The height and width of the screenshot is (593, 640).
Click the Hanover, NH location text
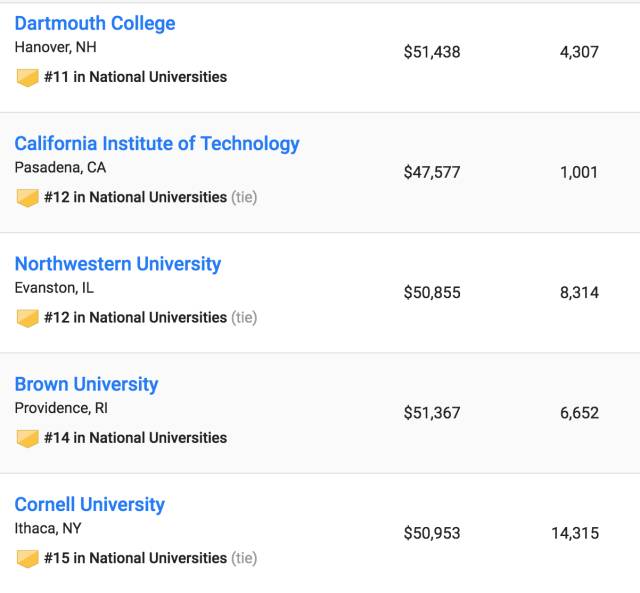(56, 47)
